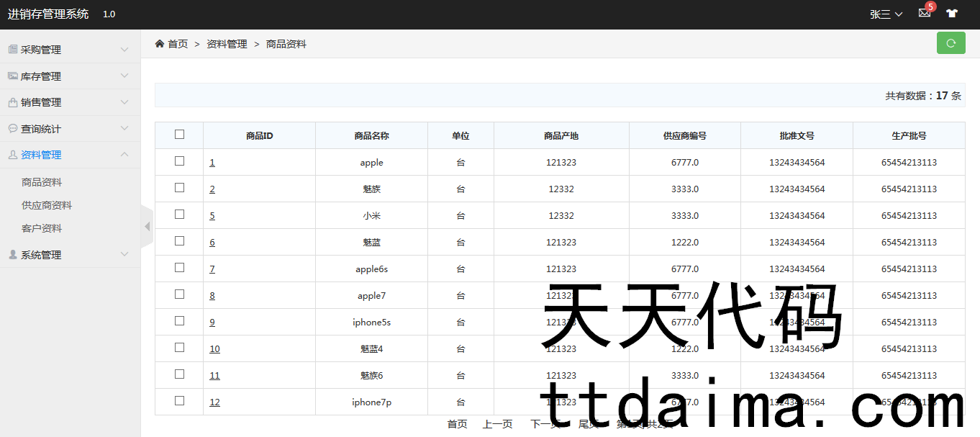This screenshot has height=437, width=980.
Task: Click 资料管理 in the breadcrumb
Action: pyautogui.click(x=227, y=44)
